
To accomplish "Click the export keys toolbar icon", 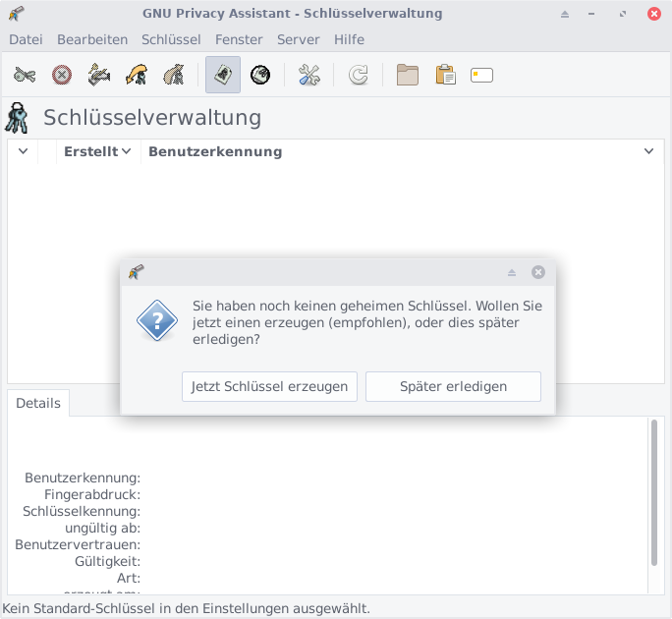I will [x=174, y=75].
